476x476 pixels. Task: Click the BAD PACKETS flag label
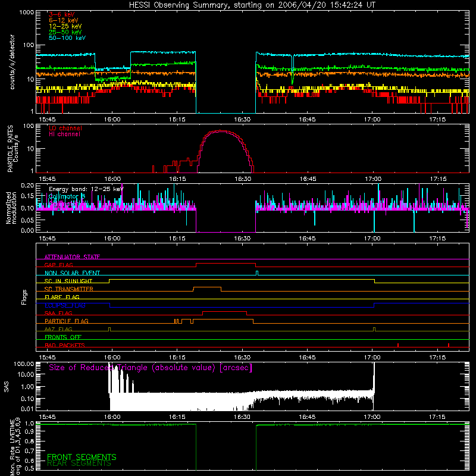(65, 345)
